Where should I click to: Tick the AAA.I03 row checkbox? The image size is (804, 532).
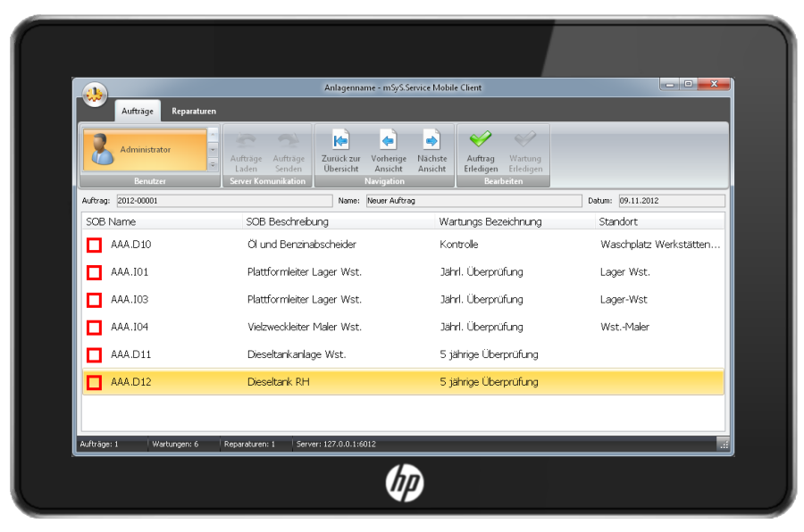94,300
